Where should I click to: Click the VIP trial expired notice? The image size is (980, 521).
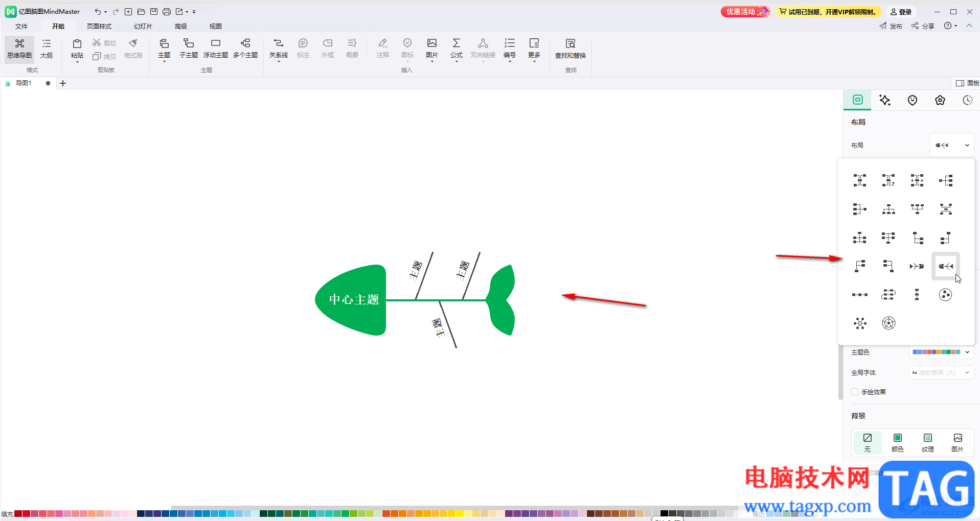point(828,12)
